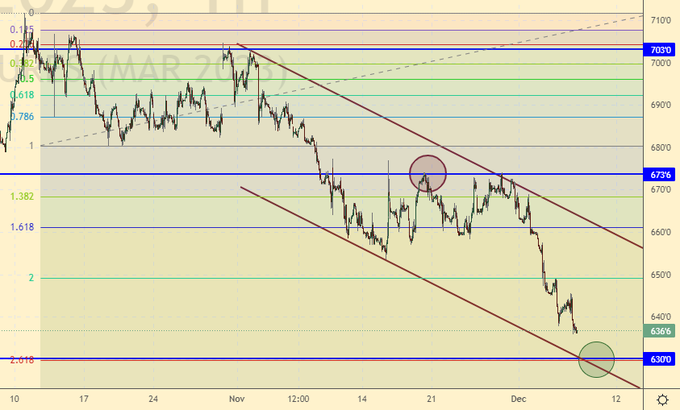Click date 24 on the time axis
The height and width of the screenshot is (410, 680).
point(153,398)
